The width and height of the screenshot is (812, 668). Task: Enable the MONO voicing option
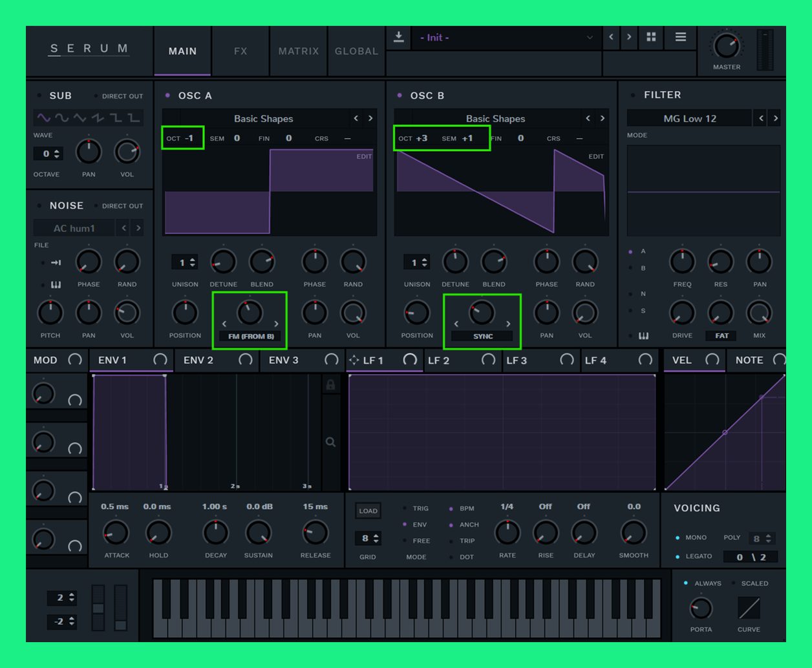click(678, 538)
